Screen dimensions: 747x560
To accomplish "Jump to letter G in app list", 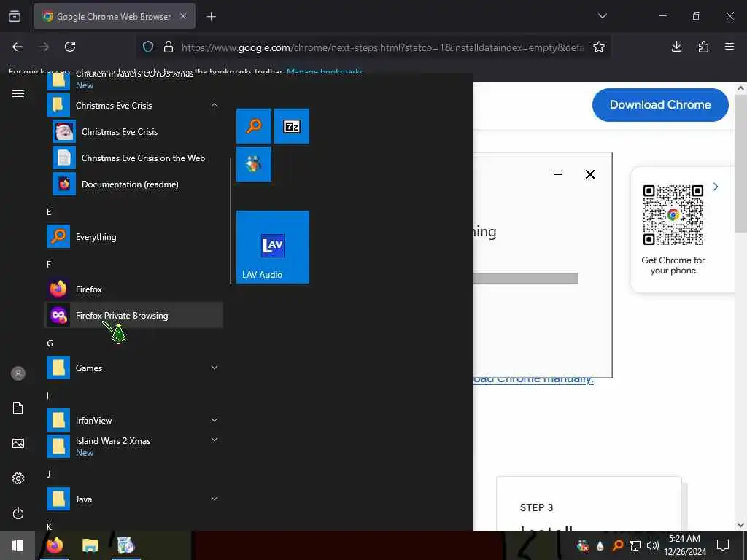I will 50,343.
